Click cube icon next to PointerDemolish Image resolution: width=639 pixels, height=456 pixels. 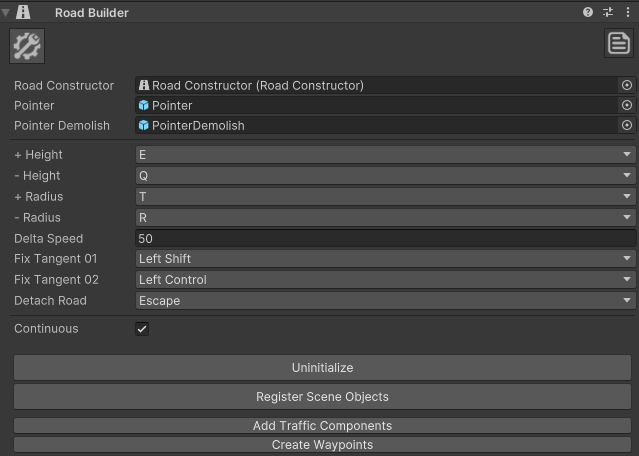coord(143,125)
